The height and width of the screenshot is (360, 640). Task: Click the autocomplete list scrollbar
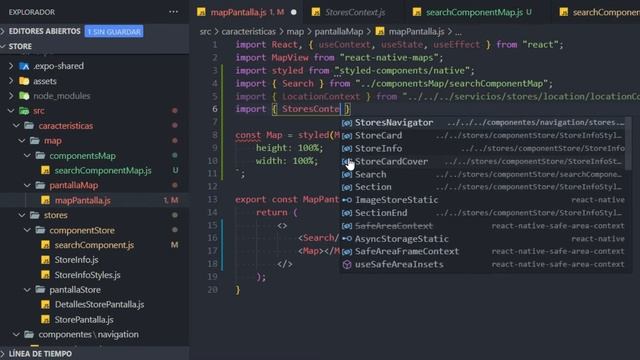(x=629, y=143)
